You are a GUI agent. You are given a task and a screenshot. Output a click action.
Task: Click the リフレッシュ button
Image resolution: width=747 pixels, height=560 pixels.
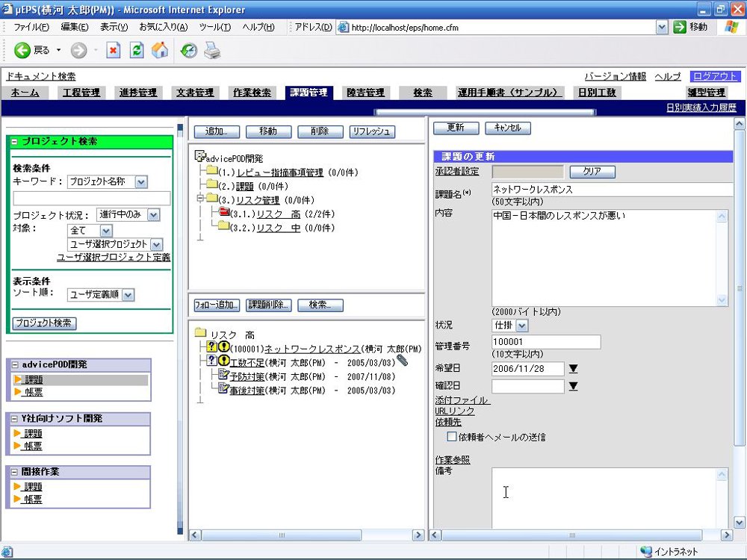pos(372,131)
